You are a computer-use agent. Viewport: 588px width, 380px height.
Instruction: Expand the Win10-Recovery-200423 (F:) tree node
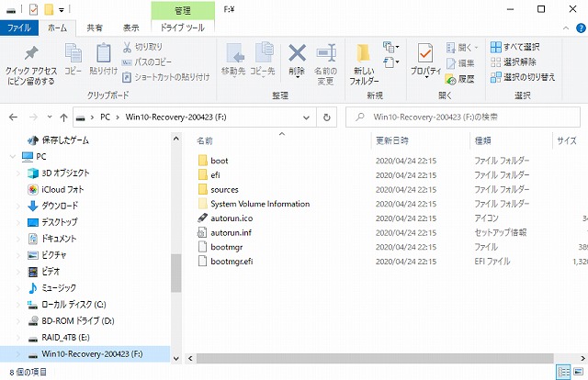18,354
